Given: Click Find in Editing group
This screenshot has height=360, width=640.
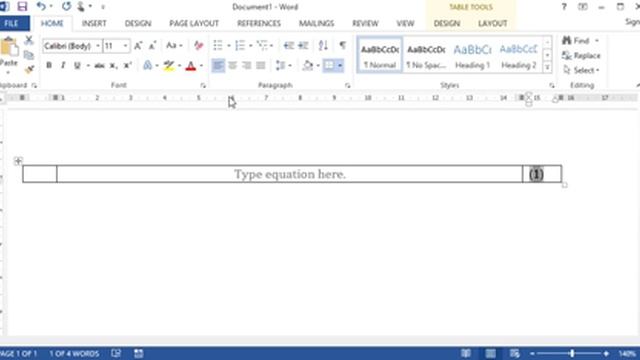Looking at the screenshot, I should [x=576, y=40].
